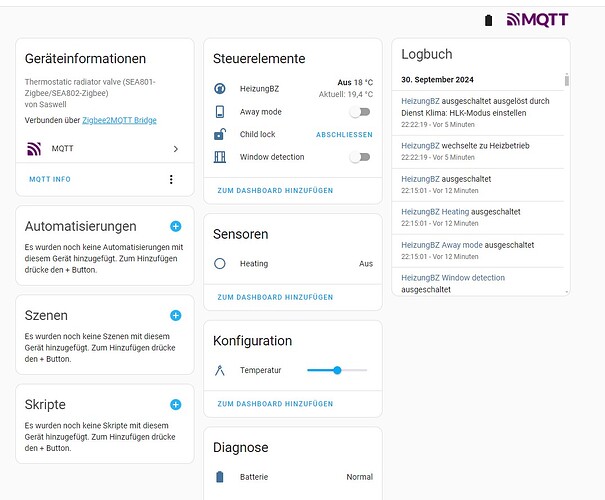Expand the MQTT integration chevron
Screen dimensions: 605x500
point(176,149)
